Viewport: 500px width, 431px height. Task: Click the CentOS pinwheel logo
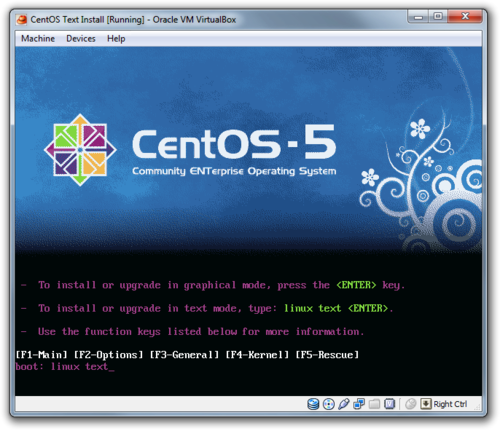(80, 150)
